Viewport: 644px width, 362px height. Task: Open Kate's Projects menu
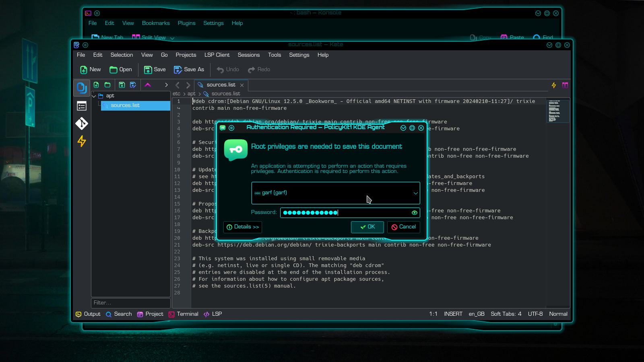186,55
